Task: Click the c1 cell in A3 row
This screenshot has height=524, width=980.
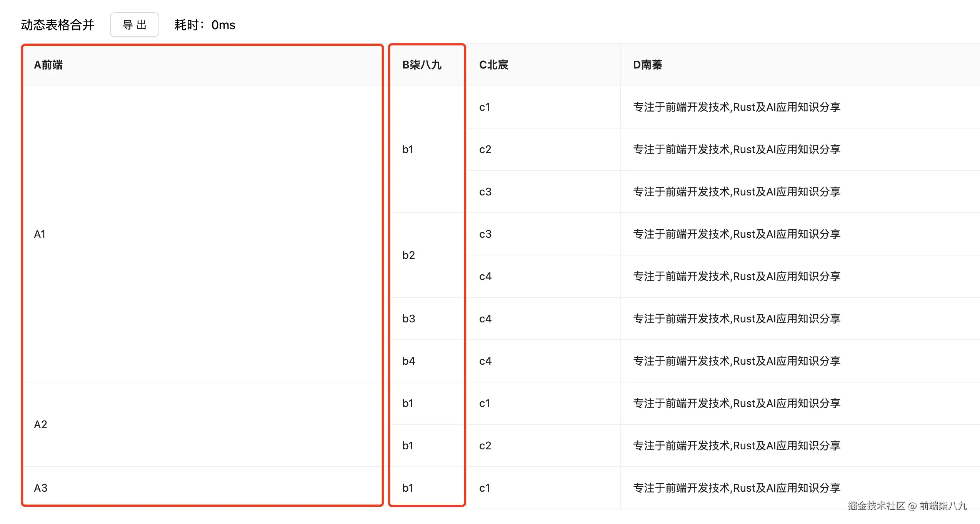Action: click(485, 488)
